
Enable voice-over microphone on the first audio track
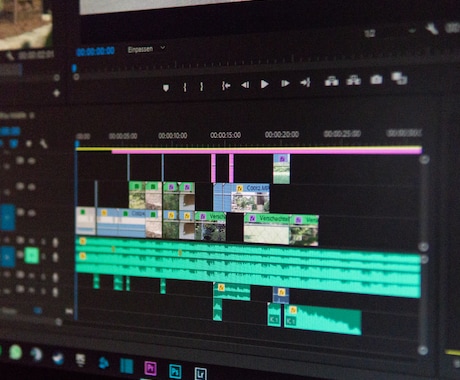click(x=55, y=242)
